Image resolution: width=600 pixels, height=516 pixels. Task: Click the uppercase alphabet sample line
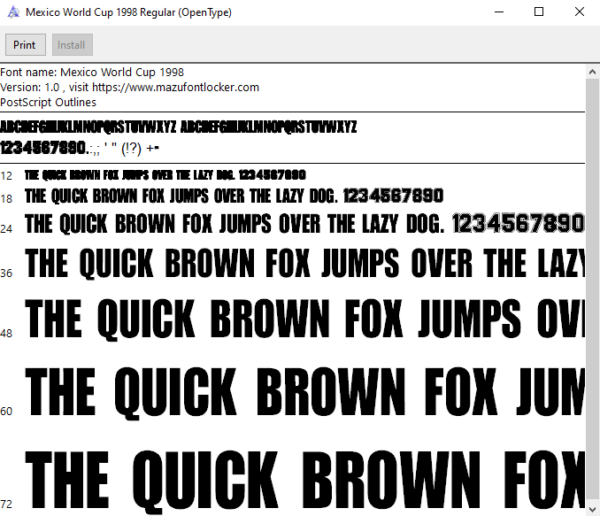pyautogui.click(x=178, y=127)
